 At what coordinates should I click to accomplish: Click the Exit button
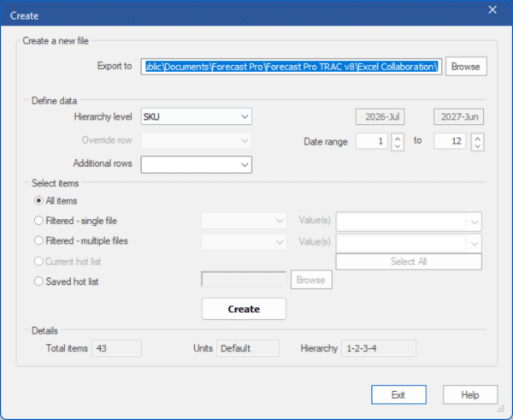click(398, 394)
